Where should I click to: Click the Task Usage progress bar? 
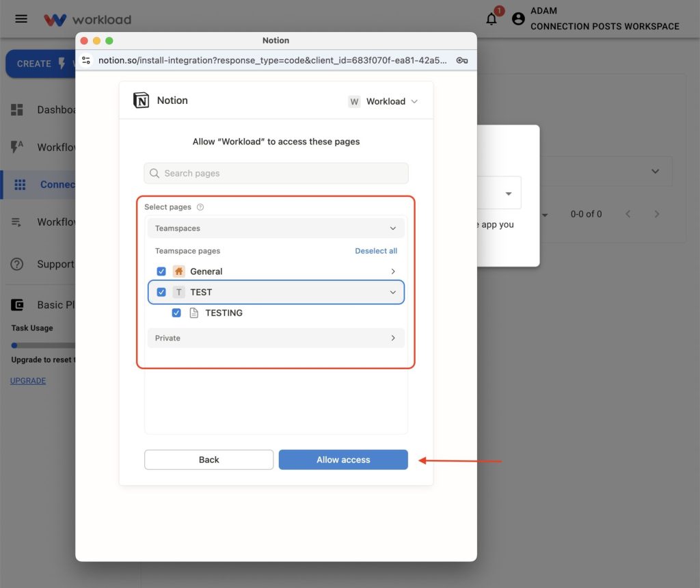(43, 345)
